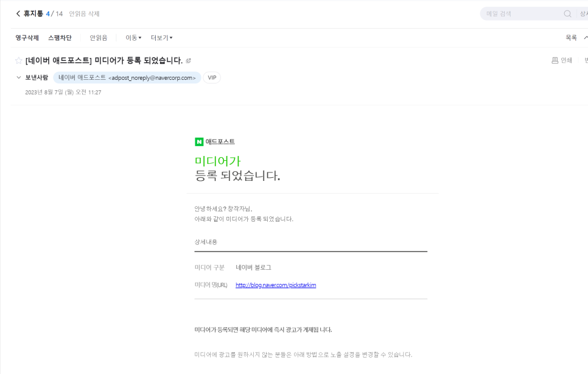The height and width of the screenshot is (374, 588).
Task: Click the Naver 애드포스트 logo
Action: 215,142
